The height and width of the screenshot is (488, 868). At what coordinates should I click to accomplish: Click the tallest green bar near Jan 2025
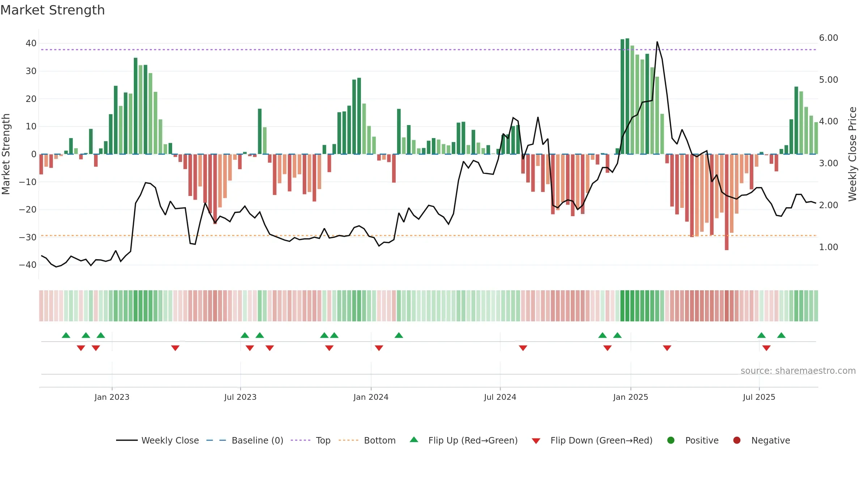tap(627, 96)
